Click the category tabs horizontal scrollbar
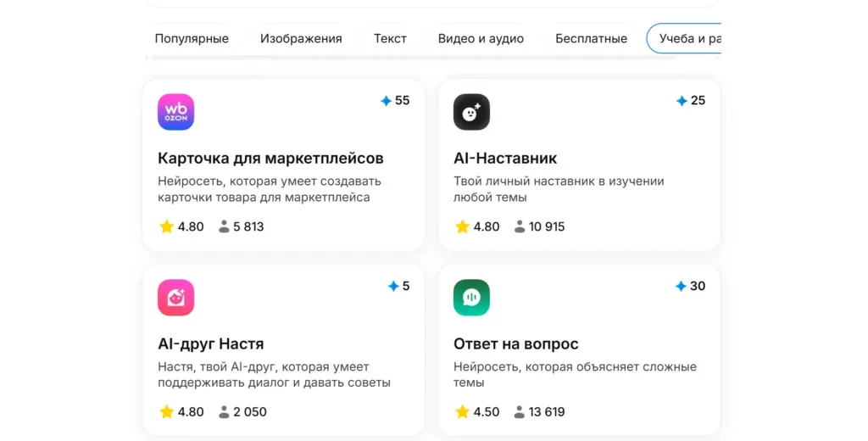 click(x=413, y=58)
